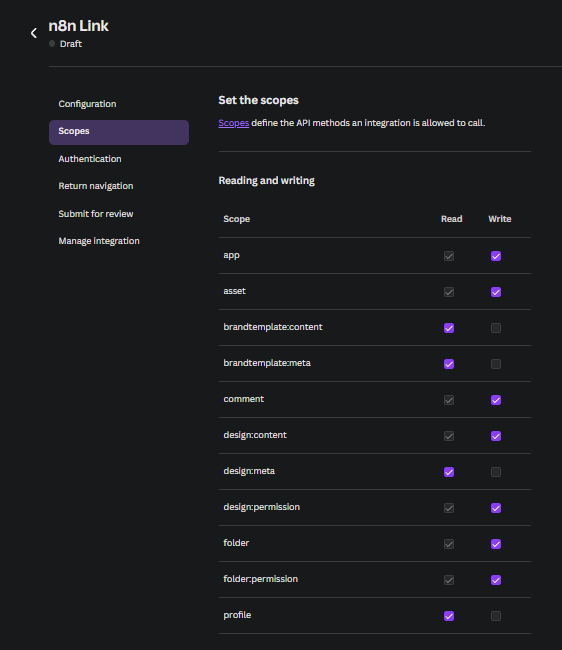Uncheck design:meta Read checkbox
Image resolution: width=562 pixels, height=650 pixels.
(449, 472)
